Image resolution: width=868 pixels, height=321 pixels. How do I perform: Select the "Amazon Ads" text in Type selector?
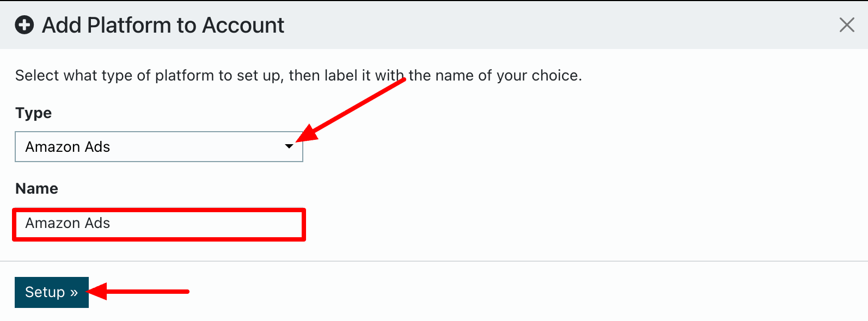(x=68, y=147)
